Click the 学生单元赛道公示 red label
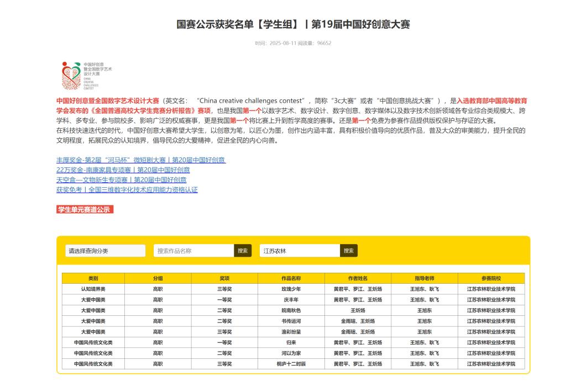566x392 pixels. pos(85,209)
